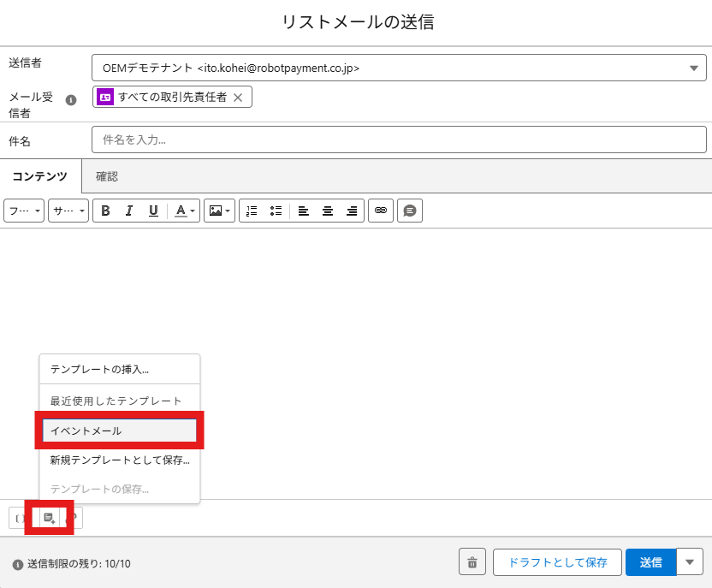Open the template insert icon menu

click(50, 518)
